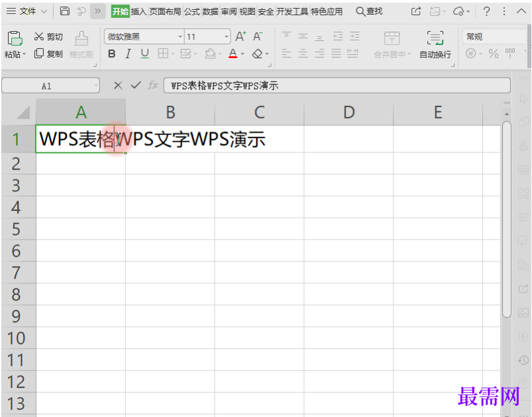Click the top align icon

click(x=286, y=36)
